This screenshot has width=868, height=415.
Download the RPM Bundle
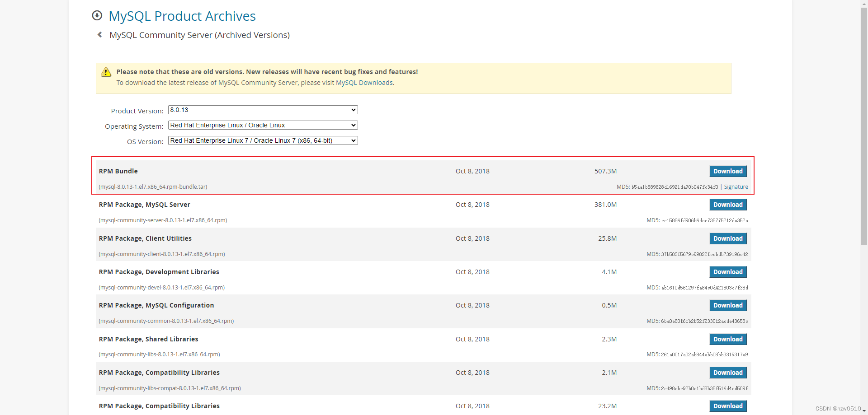(728, 171)
